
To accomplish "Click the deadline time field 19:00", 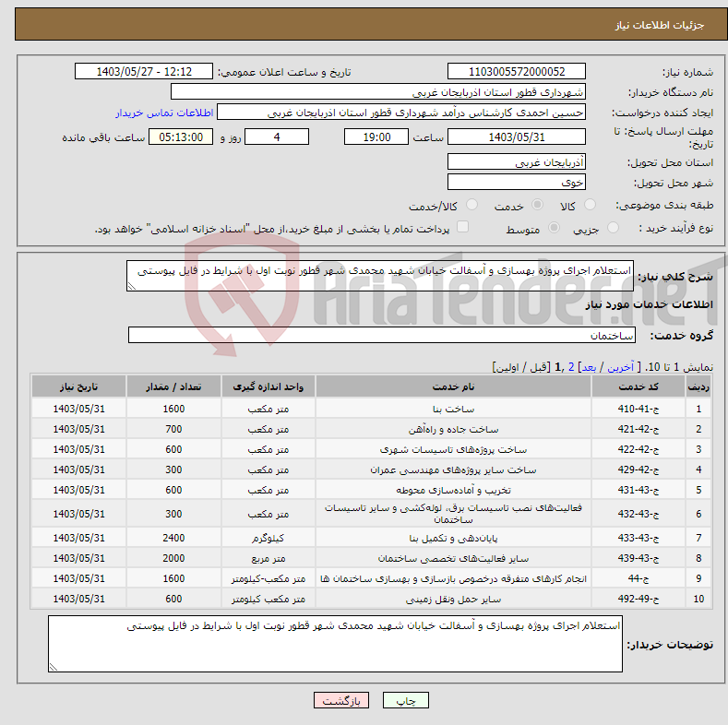I will tap(376, 137).
